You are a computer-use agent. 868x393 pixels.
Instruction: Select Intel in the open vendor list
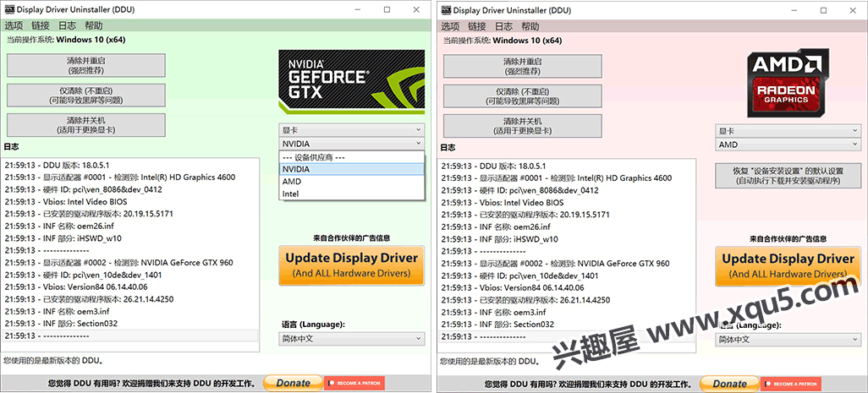click(x=352, y=194)
